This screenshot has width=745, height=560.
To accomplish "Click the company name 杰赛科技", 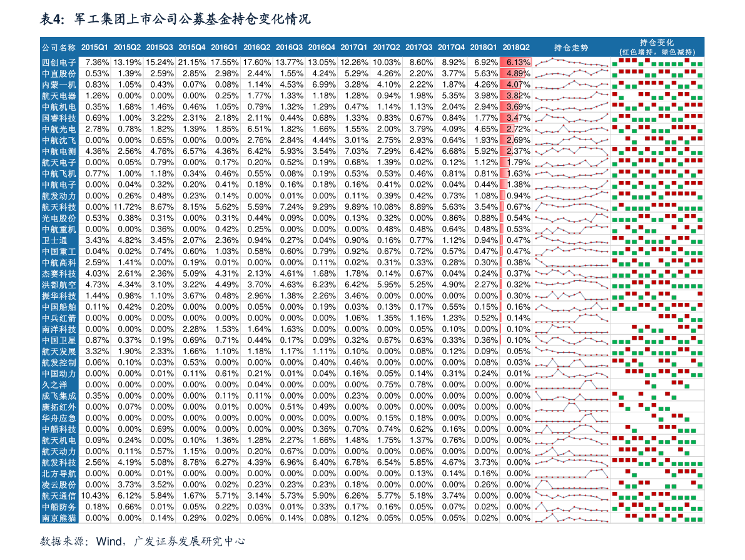I will pyautogui.click(x=58, y=274).
